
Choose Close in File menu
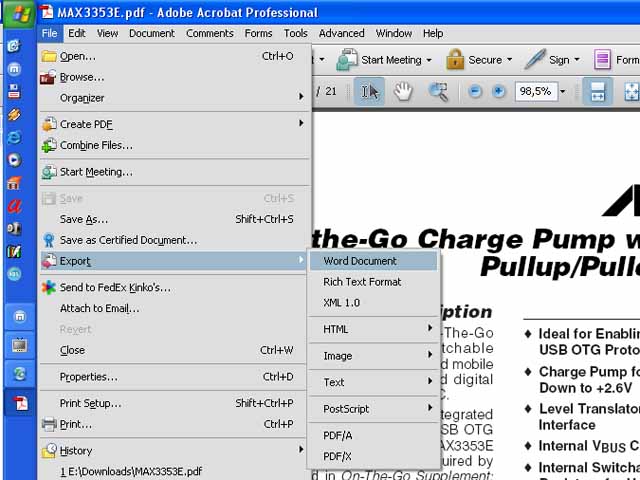tap(175, 350)
